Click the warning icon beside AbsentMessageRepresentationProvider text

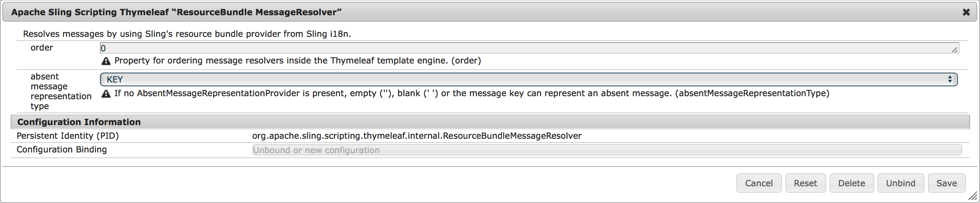point(106,94)
